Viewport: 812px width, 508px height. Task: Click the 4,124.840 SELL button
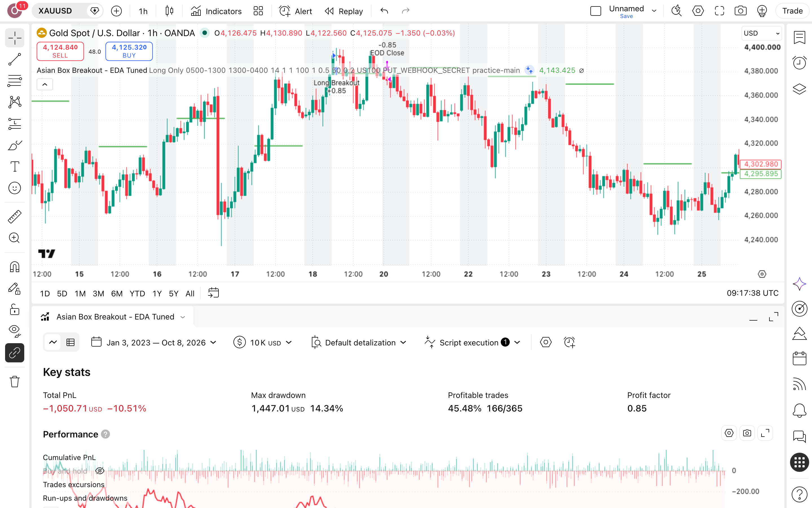(60, 51)
